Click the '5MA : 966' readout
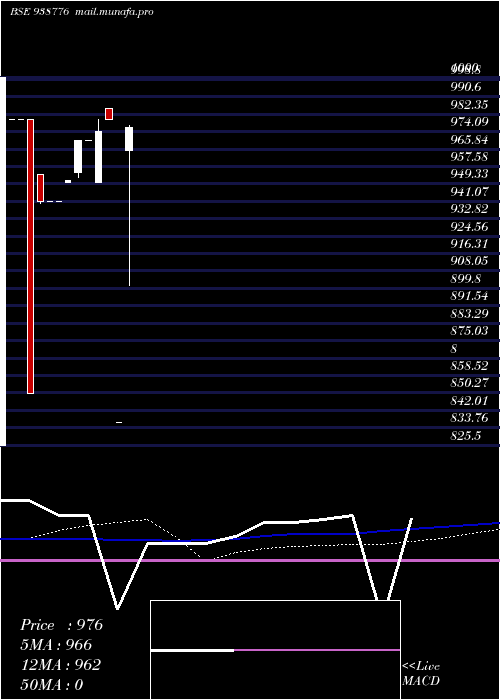Image resolution: width=500 pixels, height=700 pixels. coord(56,645)
